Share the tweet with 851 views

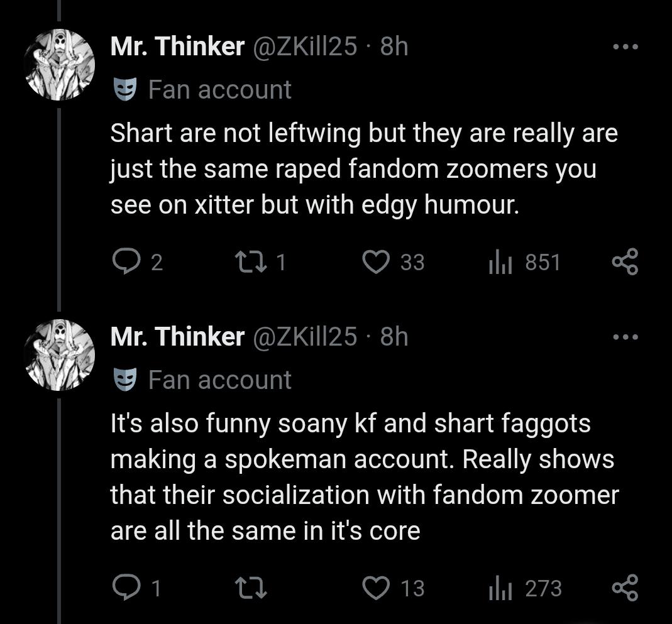(x=625, y=262)
